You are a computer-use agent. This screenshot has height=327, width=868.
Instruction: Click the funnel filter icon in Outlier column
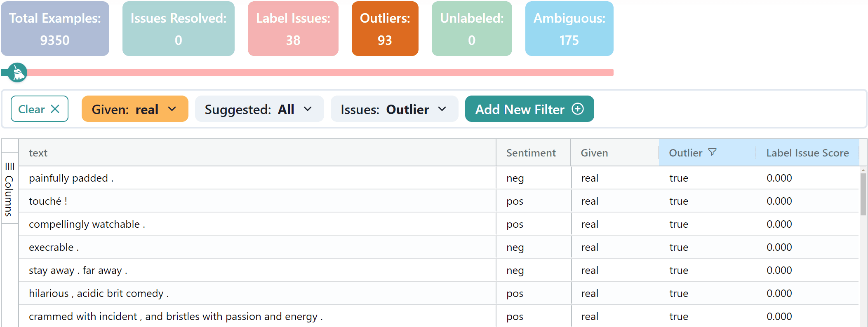(x=712, y=152)
